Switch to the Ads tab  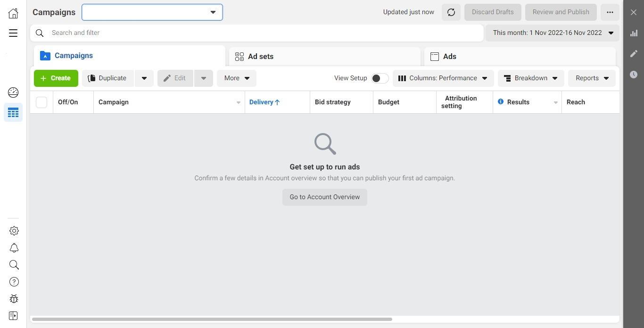coord(520,57)
